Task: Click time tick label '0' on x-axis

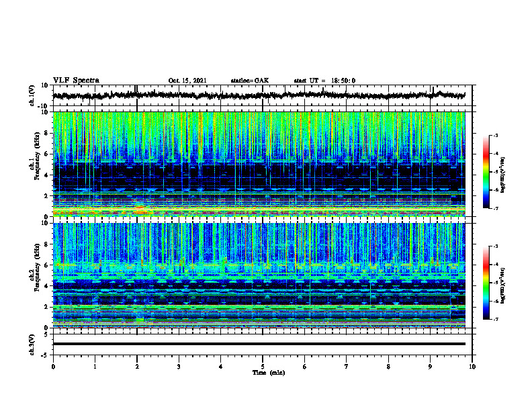Action: (53, 367)
